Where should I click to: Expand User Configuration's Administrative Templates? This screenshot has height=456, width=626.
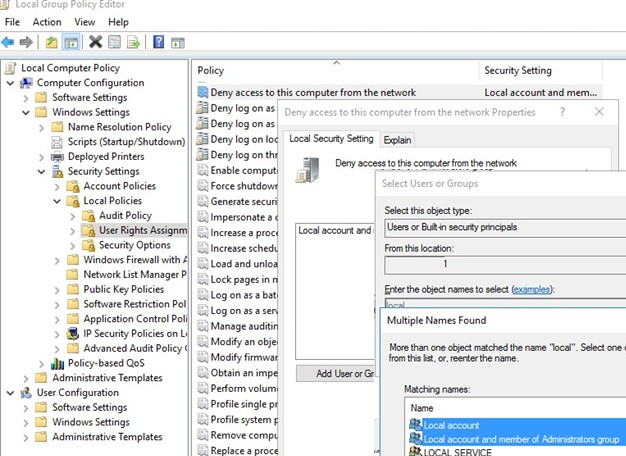pyautogui.click(x=26, y=437)
